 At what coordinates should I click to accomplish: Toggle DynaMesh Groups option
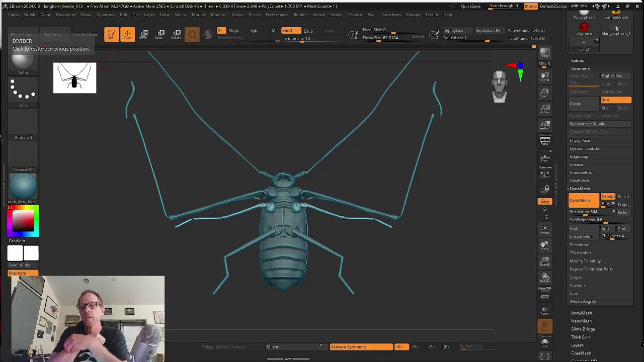pyautogui.click(x=608, y=197)
